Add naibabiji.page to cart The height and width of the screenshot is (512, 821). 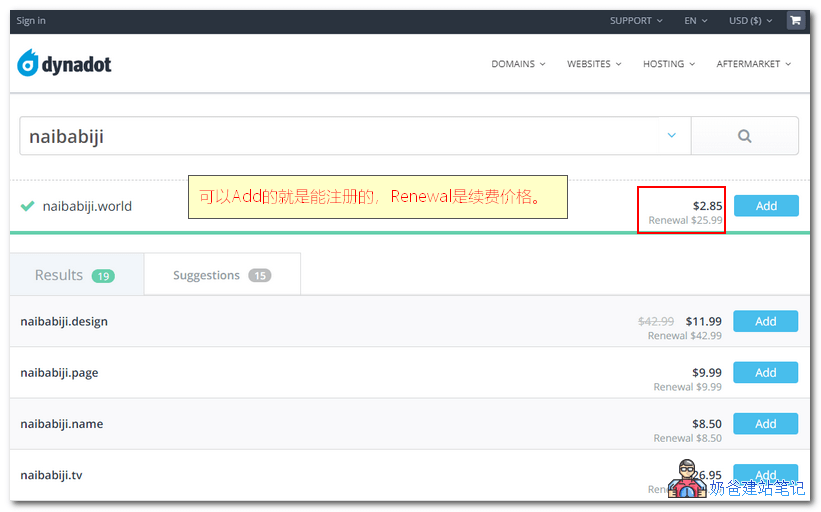coord(765,372)
